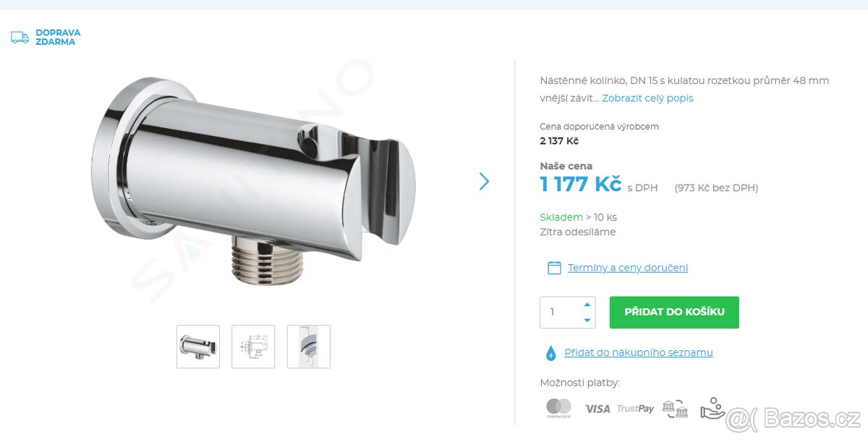
Task: Click the free delivery truck icon
Action: pyautogui.click(x=20, y=38)
